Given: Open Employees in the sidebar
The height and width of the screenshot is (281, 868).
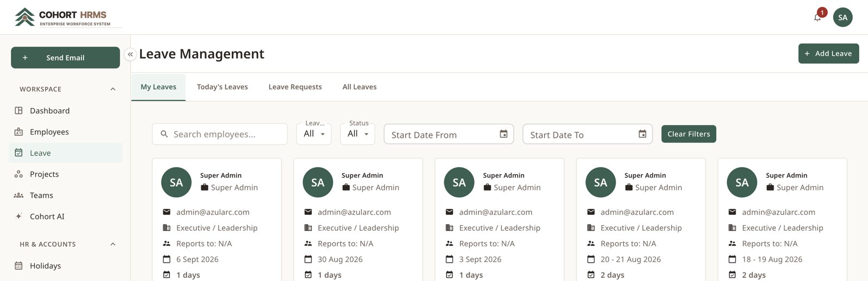Looking at the screenshot, I should point(66,132).
